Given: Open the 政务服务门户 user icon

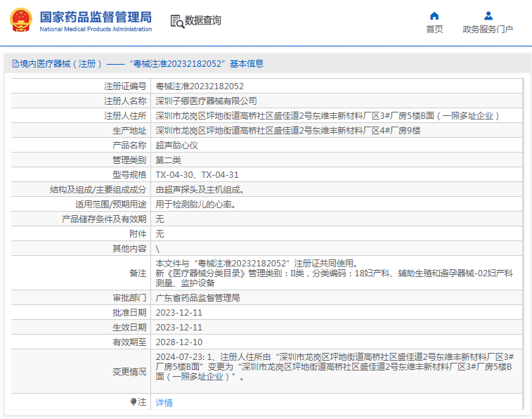Looking at the screenshot, I should pyautogui.click(x=488, y=16).
